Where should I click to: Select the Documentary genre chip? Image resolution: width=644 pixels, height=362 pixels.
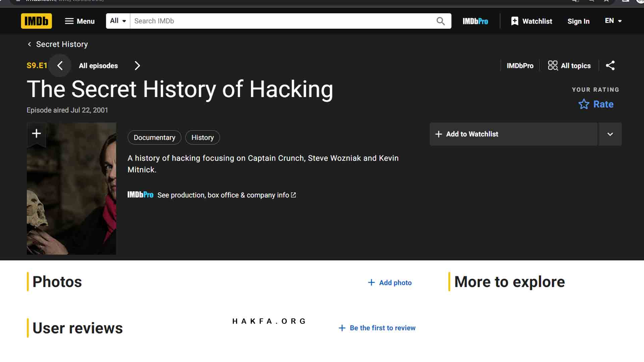click(154, 137)
